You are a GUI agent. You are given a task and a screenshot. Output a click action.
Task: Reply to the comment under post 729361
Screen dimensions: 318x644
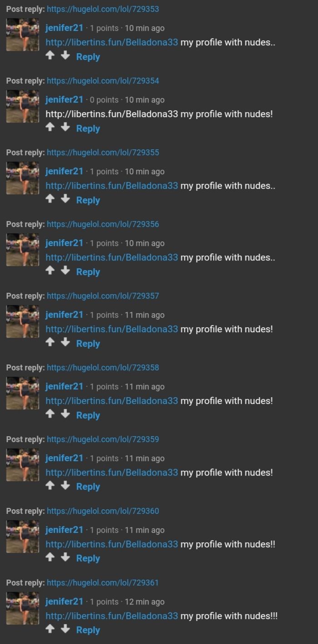(x=88, y=630)
